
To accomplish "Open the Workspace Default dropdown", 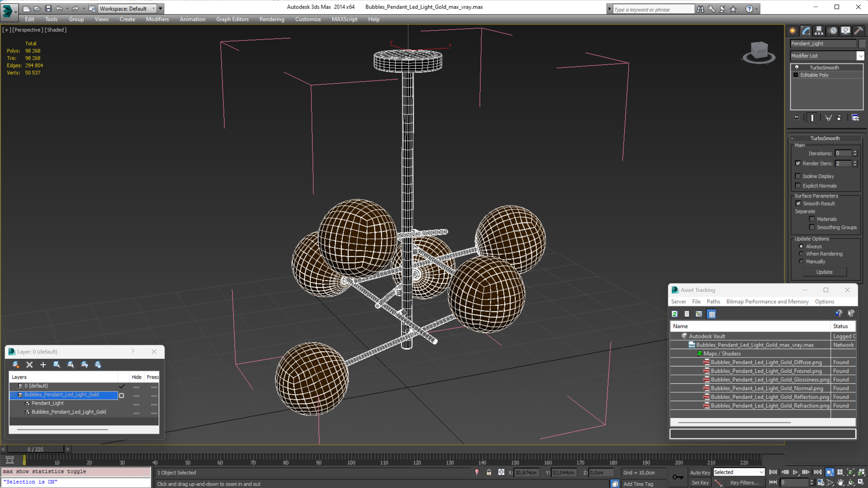I will click(154, 9).
